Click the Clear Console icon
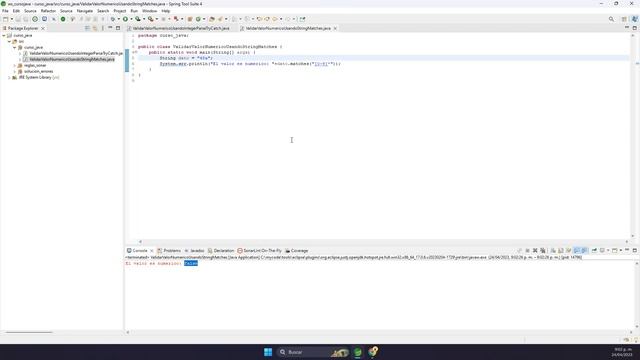This screenshot has height=360, width=640. click(x=553, y=251)
